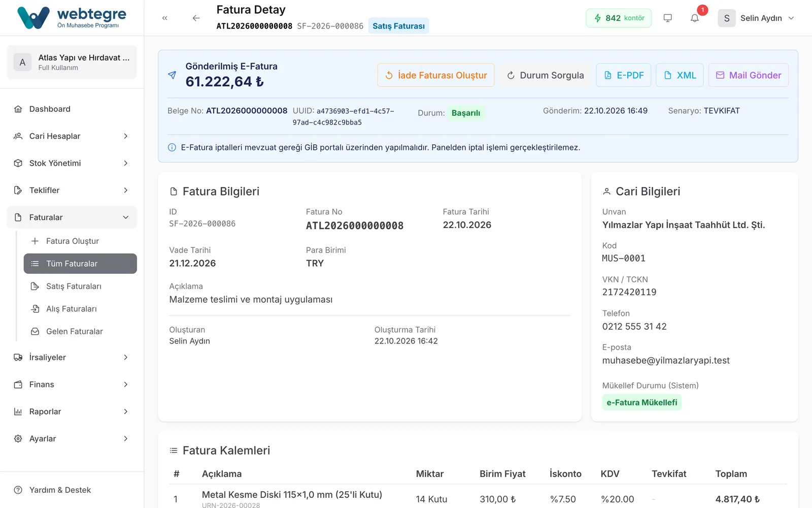
Task: Open Satış Faturaları submenu item
Action: coord(80,287)
